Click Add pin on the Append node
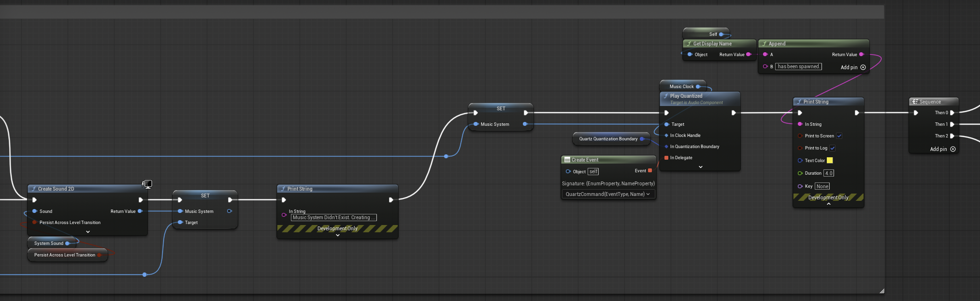 click(x=853, y=67)
